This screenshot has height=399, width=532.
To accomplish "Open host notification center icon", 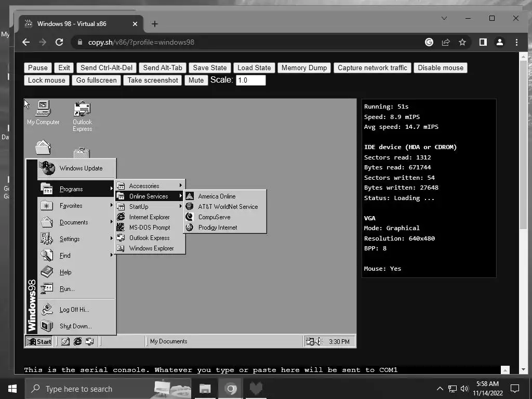I will (515, 389).
